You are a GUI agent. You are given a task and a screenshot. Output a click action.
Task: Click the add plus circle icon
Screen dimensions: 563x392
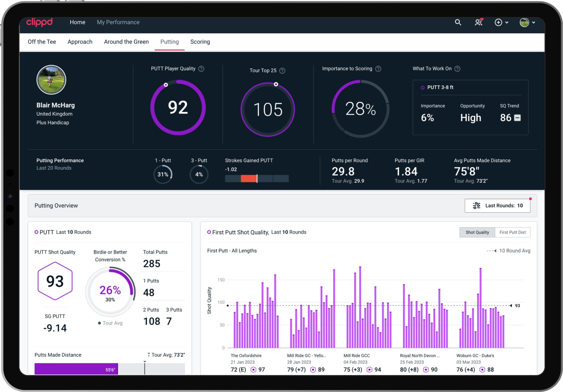(x=498, y=22)
